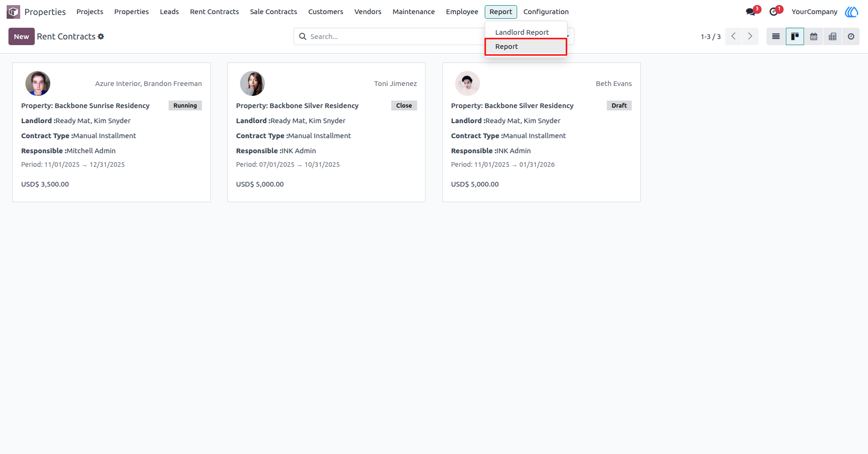Open the Maintenance menu
The width and height of the screenshot is (868, 454).
[x=413, y=12]
